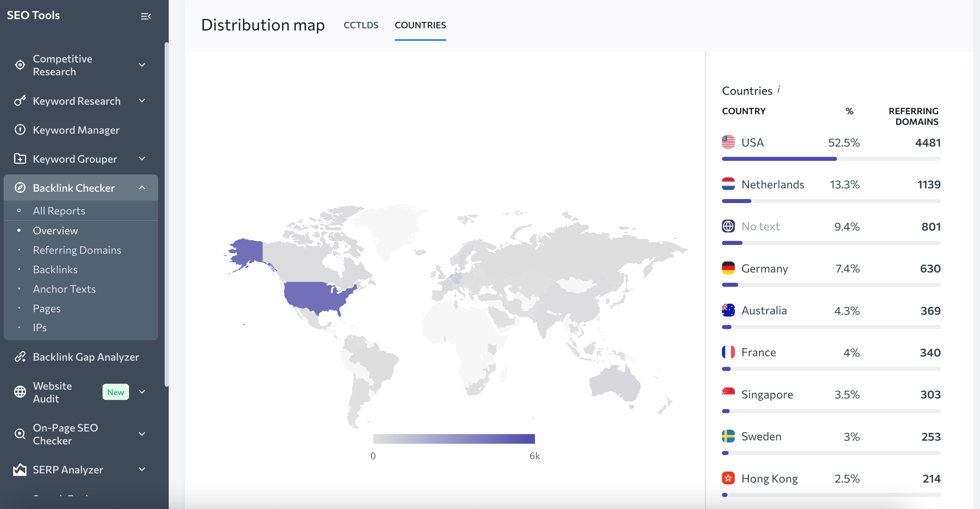The width and height of the screenshot is (980, 509).
Task: Switch to the CCTLDS tab
Action: (x=361, y=25)
